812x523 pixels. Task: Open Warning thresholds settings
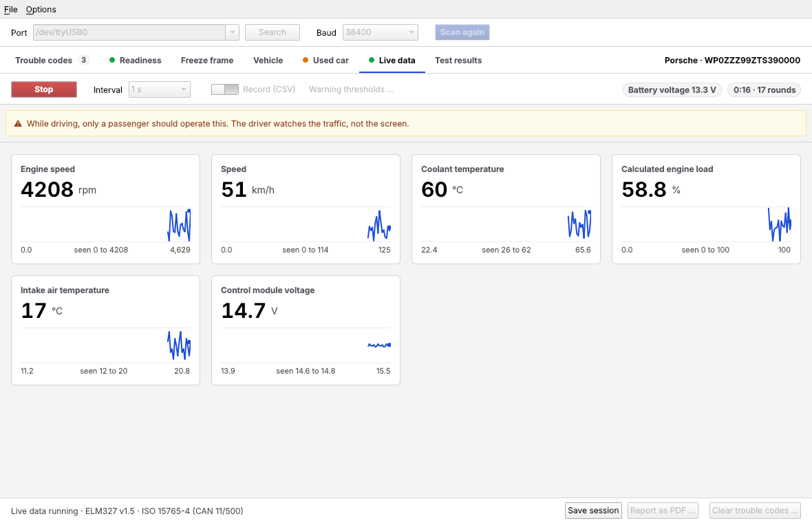tap(352, 89)
